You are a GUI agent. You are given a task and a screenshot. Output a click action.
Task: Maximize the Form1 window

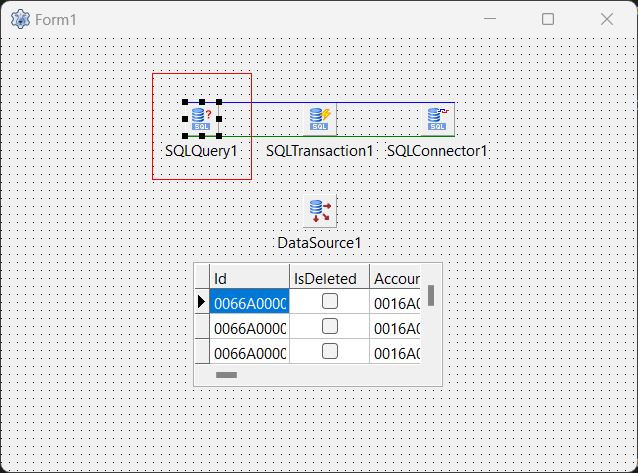tap(548, 19)
